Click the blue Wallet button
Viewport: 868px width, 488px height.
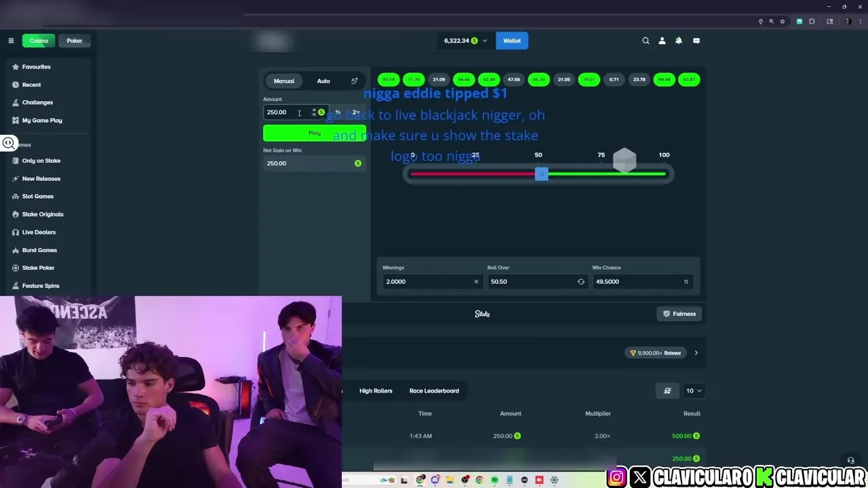[512, 41]
